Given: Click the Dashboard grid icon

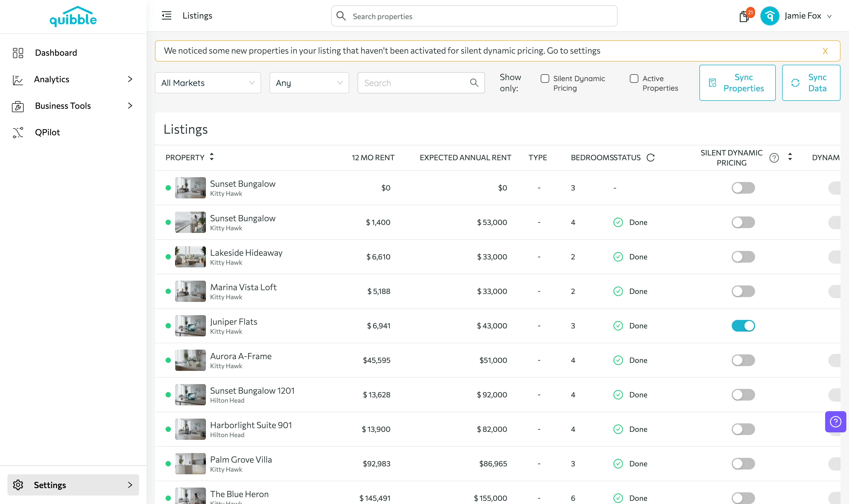Looking at the screenshot, I should [x=18, y=53].
